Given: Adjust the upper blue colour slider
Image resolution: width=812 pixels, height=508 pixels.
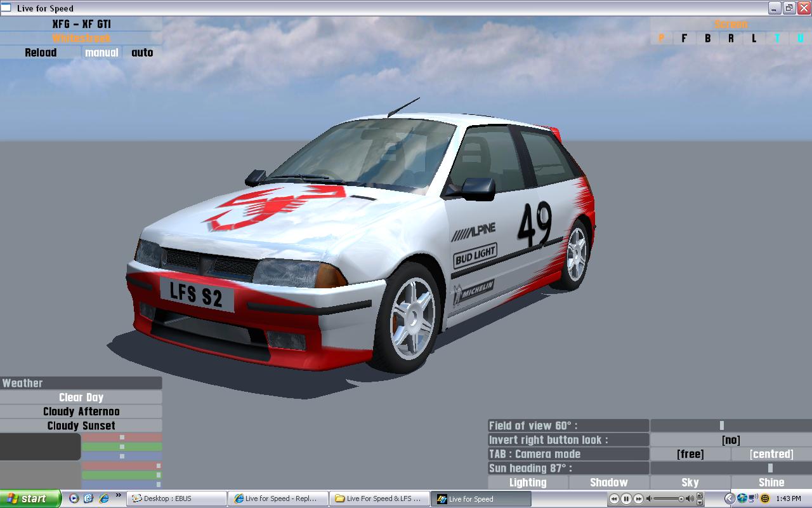Looking at the screenshot, I should tap(122, 456).
